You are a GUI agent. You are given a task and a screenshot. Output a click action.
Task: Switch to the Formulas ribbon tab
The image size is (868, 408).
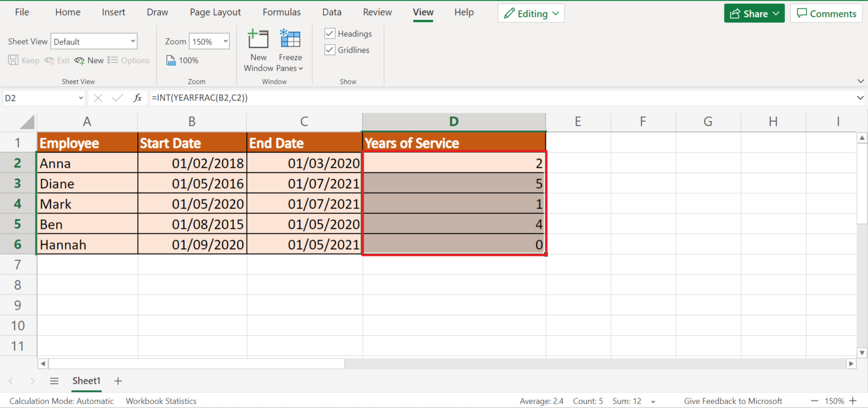[281, 12]
